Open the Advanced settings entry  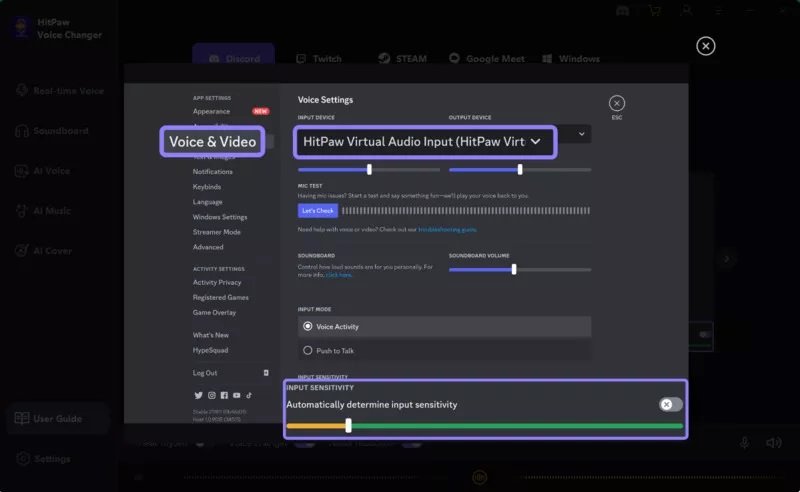pos(208,247)
